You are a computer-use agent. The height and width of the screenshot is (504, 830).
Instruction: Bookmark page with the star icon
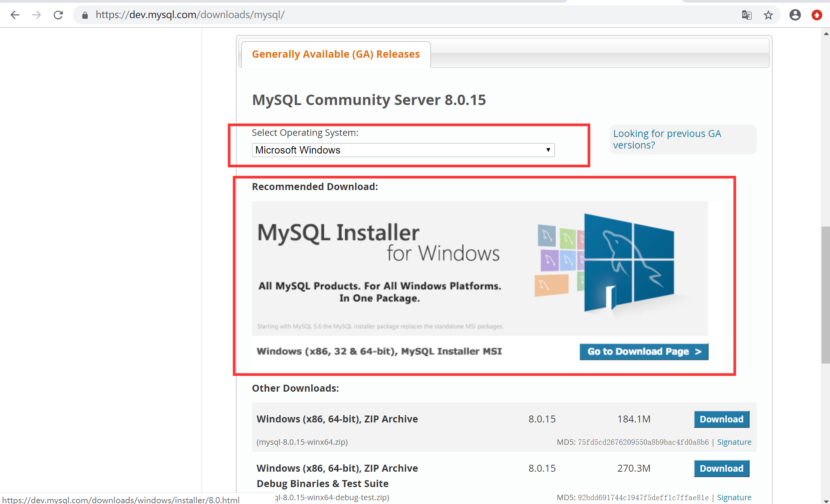768,15
